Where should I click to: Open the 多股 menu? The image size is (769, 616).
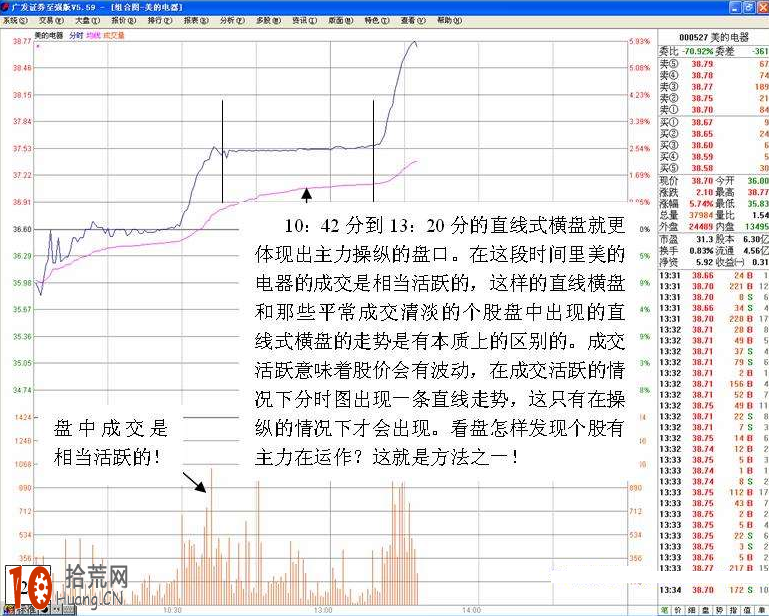point(269,21)
